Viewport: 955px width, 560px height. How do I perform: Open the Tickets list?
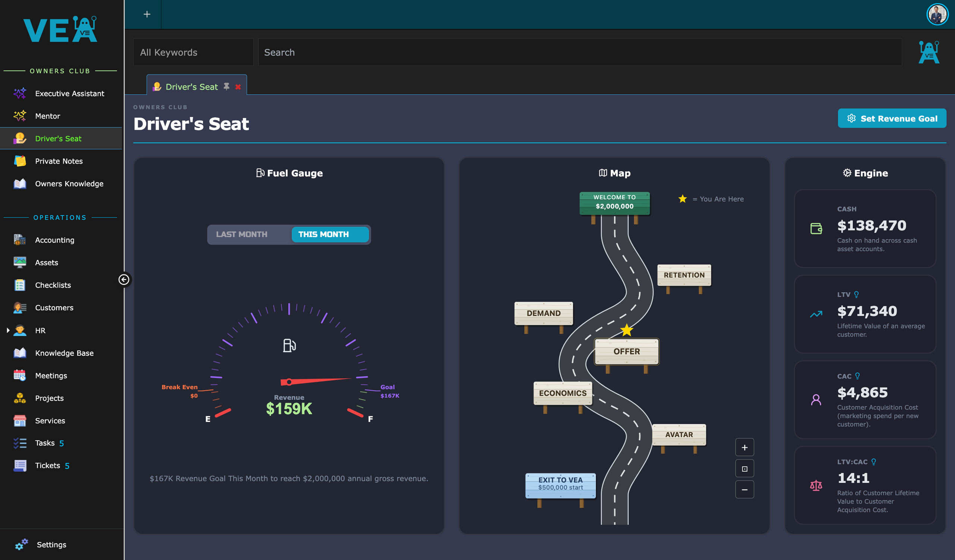pos(61,465)
